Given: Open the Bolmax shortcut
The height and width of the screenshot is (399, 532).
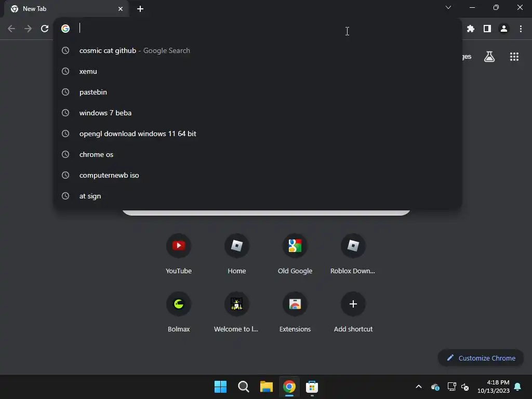Looking at the screenshot, I should pos(179,312).
